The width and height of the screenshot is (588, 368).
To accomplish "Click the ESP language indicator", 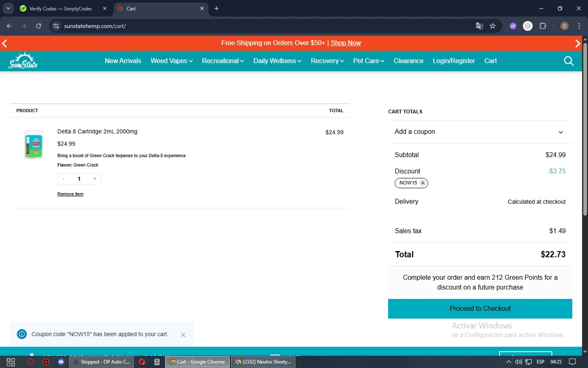I will pos(541,362).
